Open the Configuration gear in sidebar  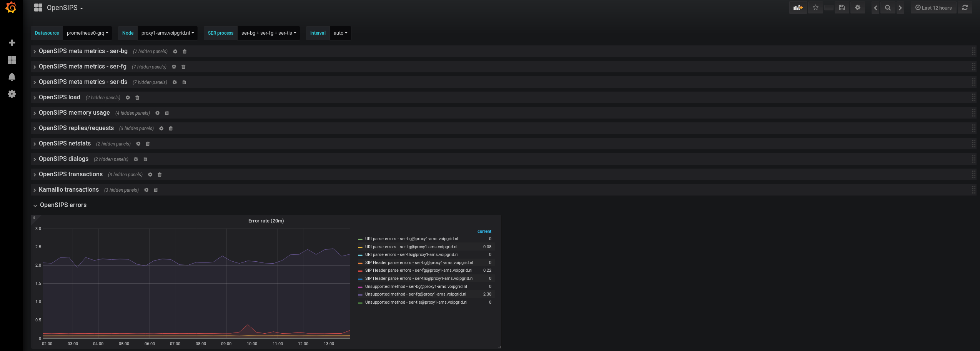[12, 94]
